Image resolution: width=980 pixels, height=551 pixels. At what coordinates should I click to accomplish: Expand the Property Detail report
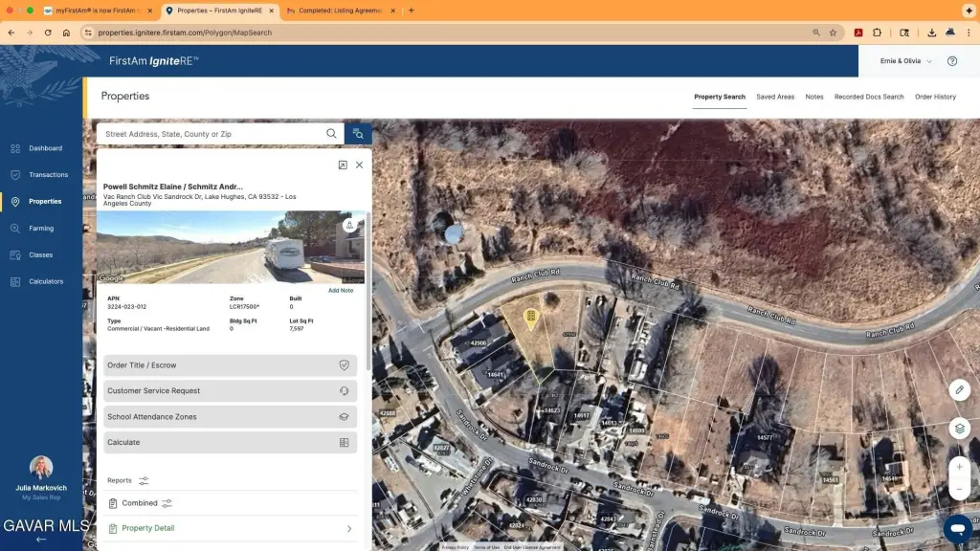point(348,528)
